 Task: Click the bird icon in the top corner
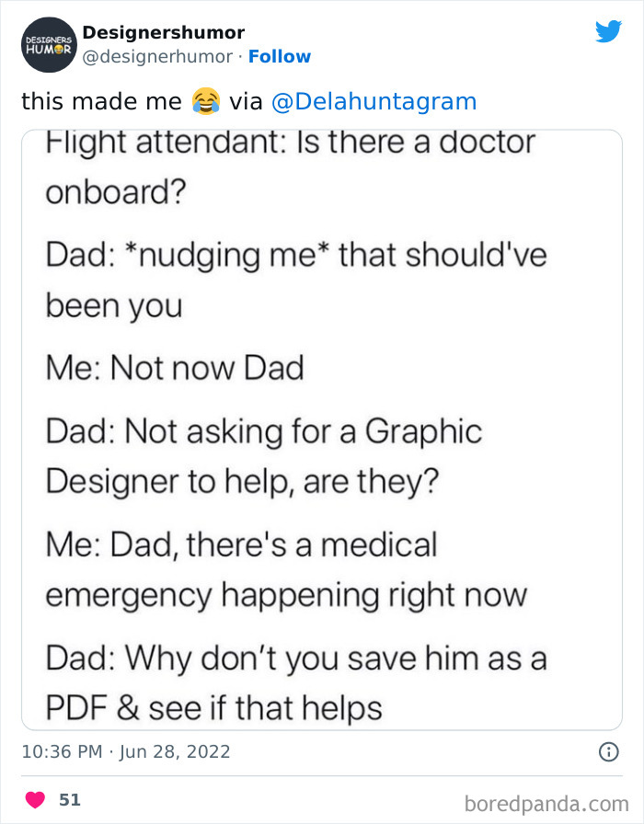point(609,31)
